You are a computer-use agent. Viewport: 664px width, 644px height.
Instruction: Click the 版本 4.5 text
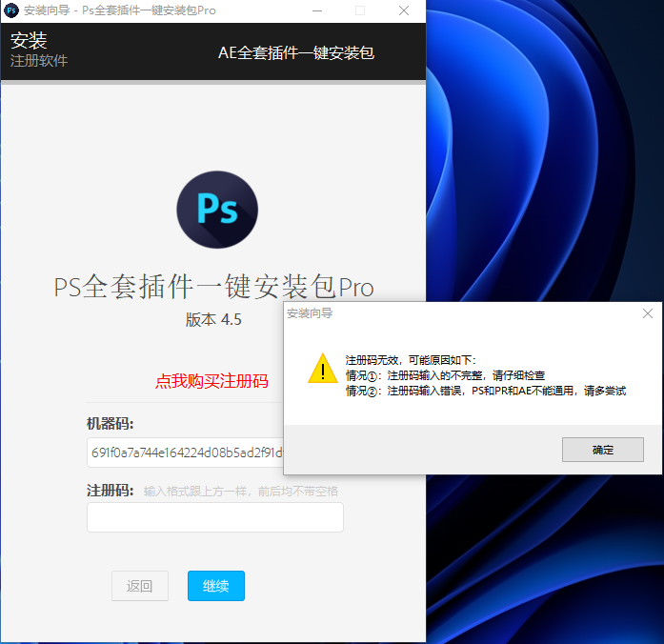click(x=213, y=320)
